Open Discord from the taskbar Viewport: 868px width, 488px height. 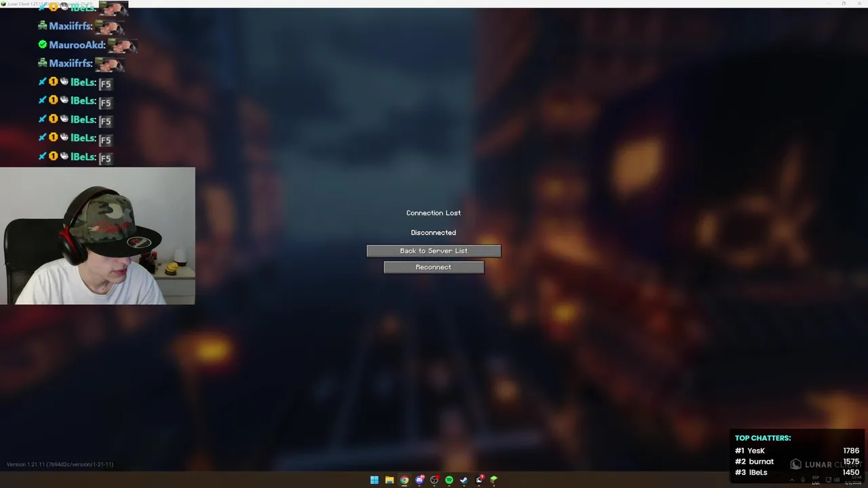(x=419, y=480)
